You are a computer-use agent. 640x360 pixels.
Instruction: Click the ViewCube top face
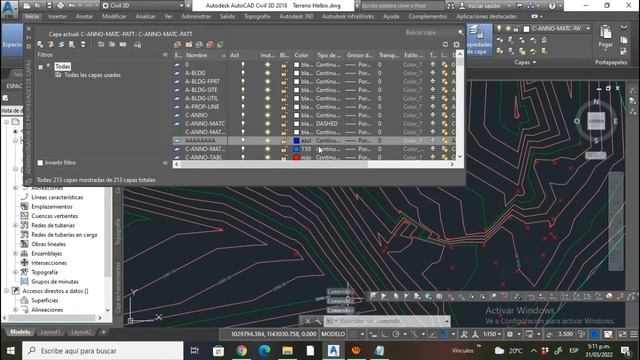(x=596, y=121)
